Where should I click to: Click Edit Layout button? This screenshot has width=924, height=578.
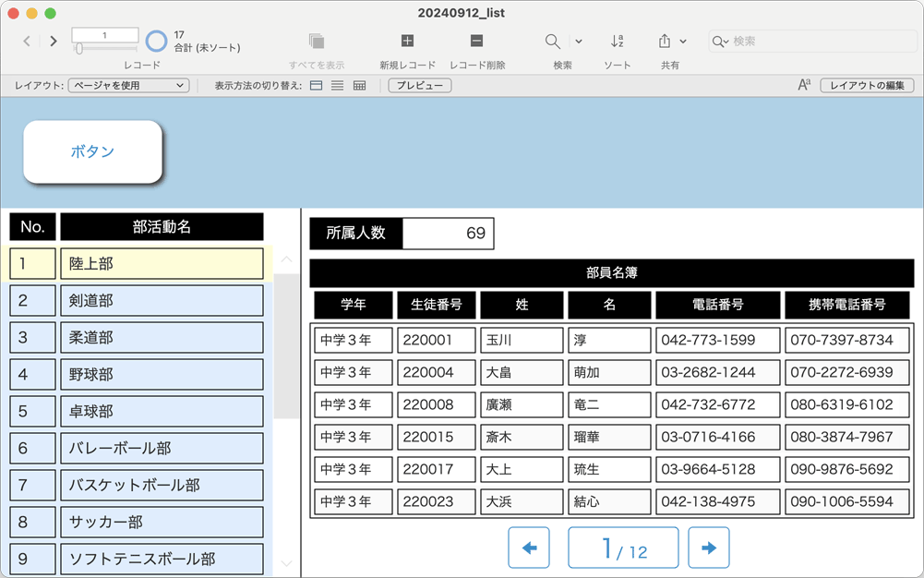coord(867,86)
